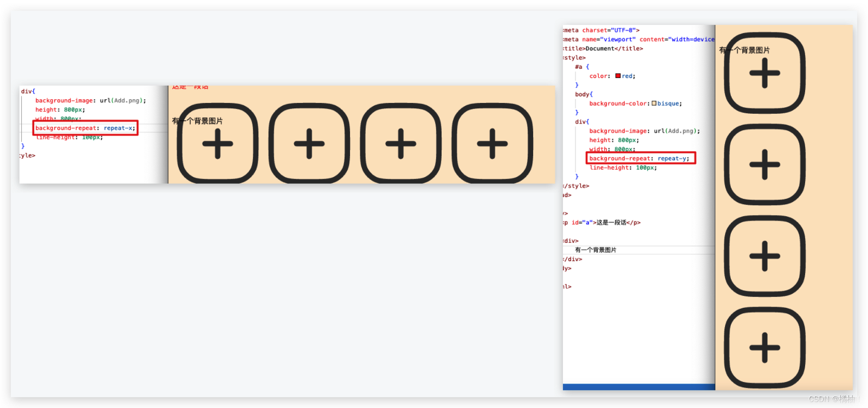Click the closing '/style>' tag line
Viewport: 868px width, 408px height.
click(576, 186)
